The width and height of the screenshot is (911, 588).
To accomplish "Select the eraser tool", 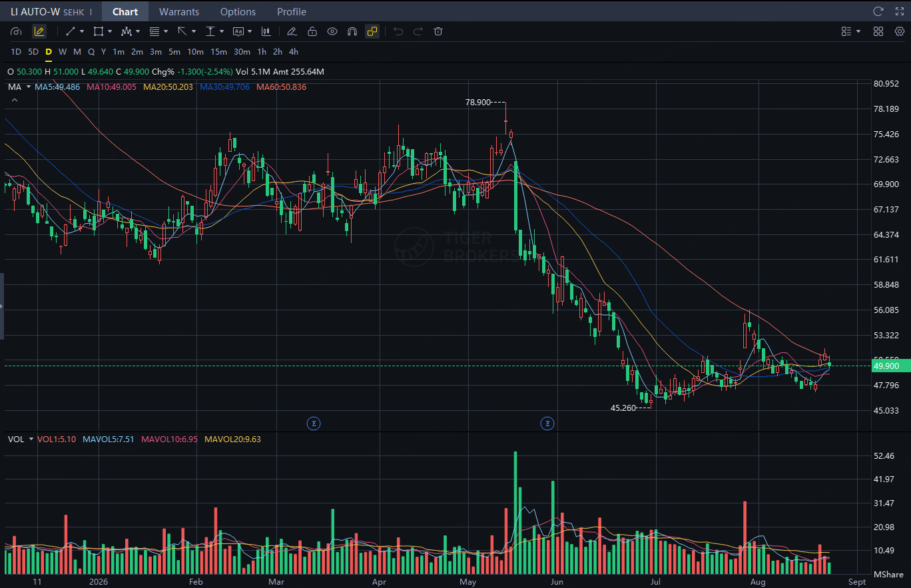I will pos(292,31).
